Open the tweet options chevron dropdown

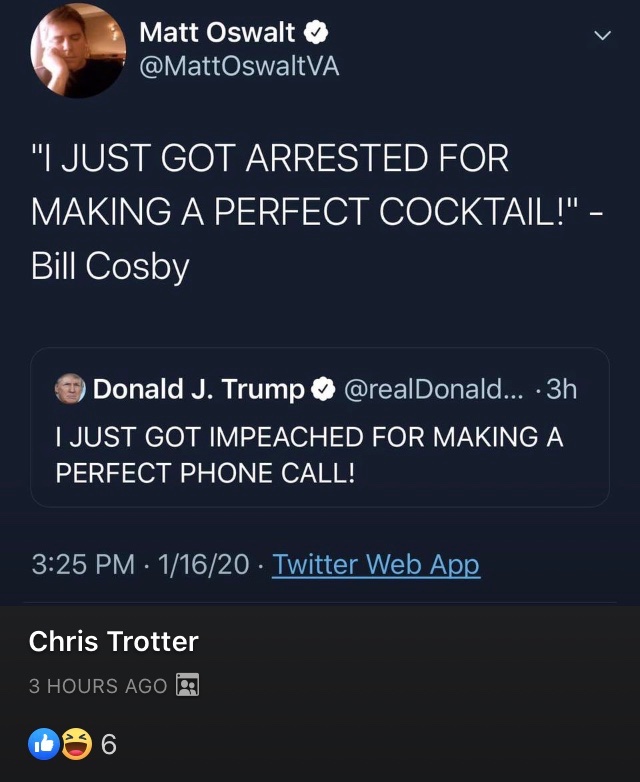click(601, 36)
